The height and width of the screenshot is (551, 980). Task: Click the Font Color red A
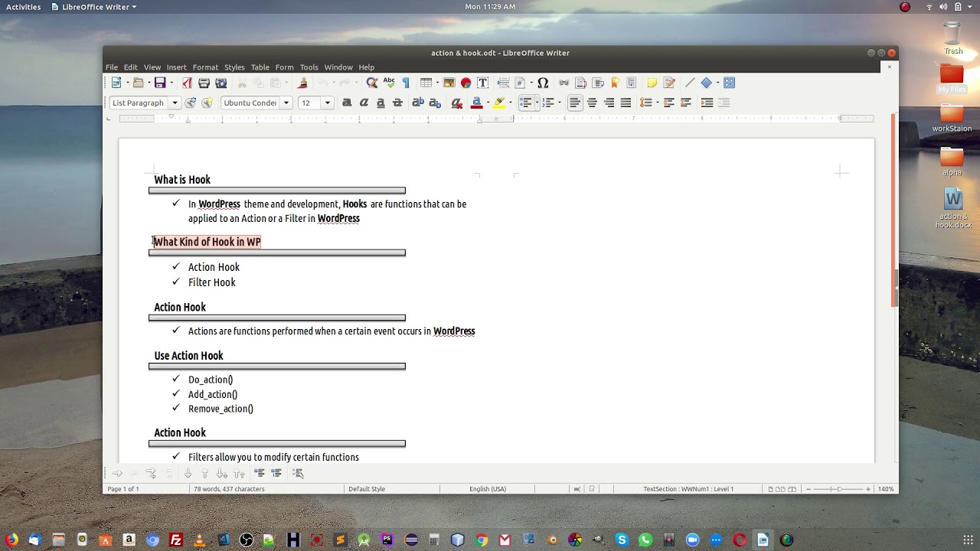pyautogui.click(x=477, y=103)
